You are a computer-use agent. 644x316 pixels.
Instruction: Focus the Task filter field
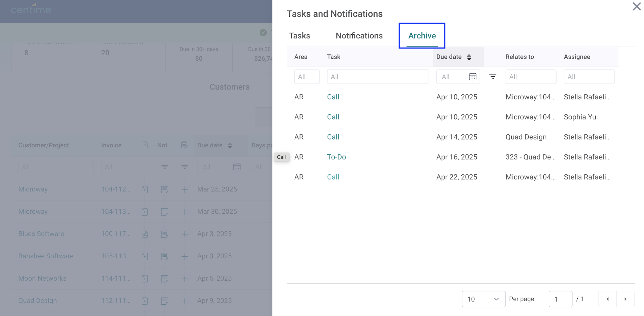pos(378,77)
